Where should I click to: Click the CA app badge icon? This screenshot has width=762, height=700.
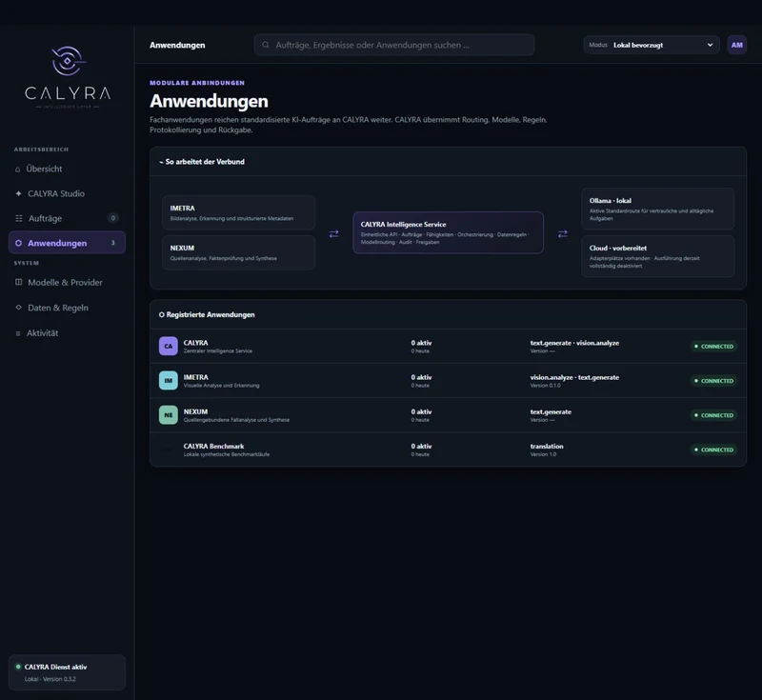click(169, 346)
